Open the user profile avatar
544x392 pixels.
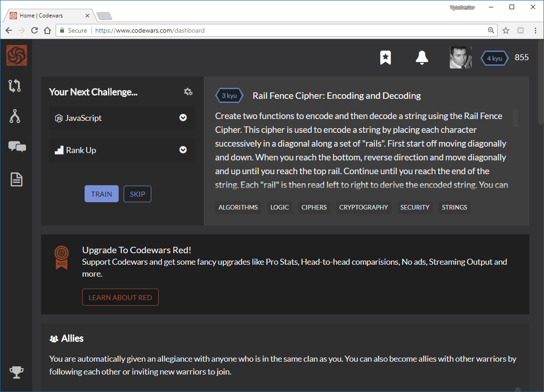[x=461, y=57]
